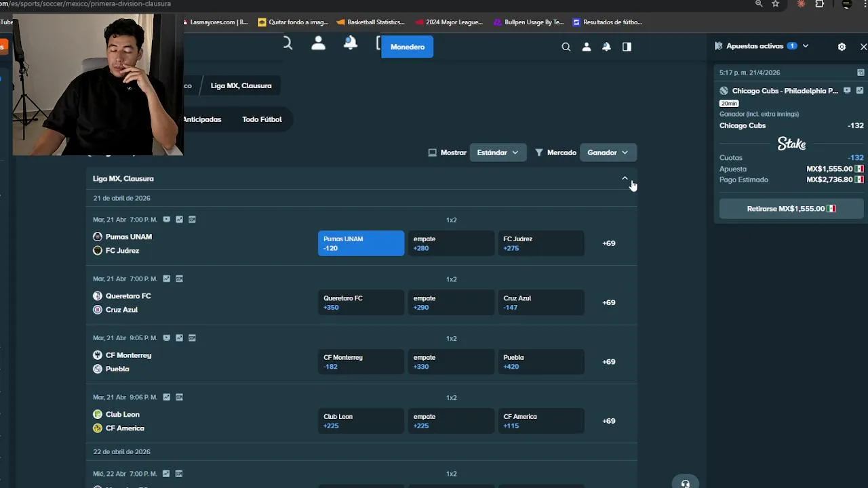Image resolution: width=868 pixels, height=488 pixels.
Task: Click the bet slip icon beside Apuestas activas
Action: 718,46
